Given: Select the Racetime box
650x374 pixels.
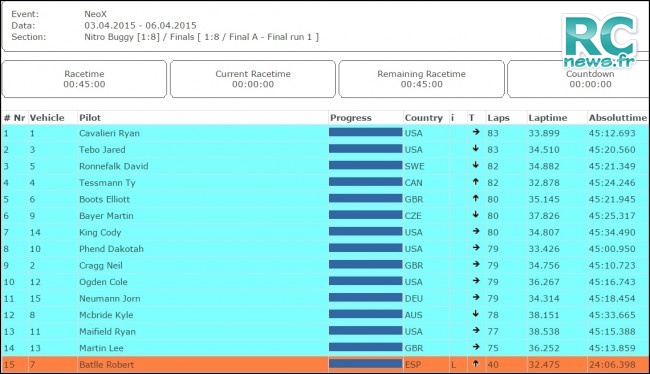Looking at the screenshot, I should click(85, 79).
